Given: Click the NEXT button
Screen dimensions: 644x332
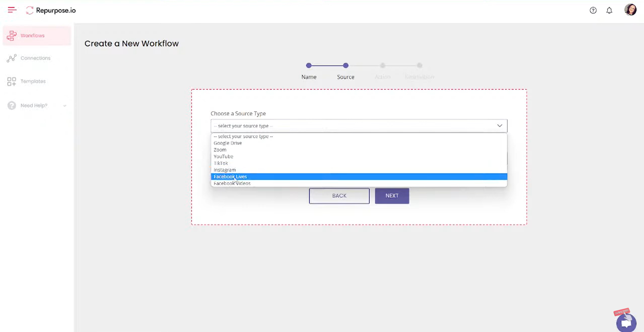Looking at the screenshot, I should click(x=392, y=196).
